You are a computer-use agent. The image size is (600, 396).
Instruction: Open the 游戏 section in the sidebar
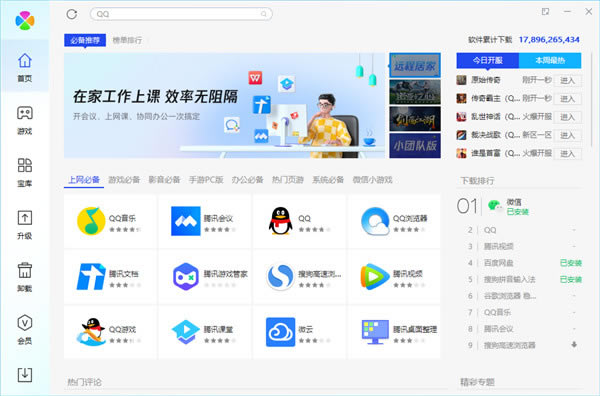click(25, 120)
